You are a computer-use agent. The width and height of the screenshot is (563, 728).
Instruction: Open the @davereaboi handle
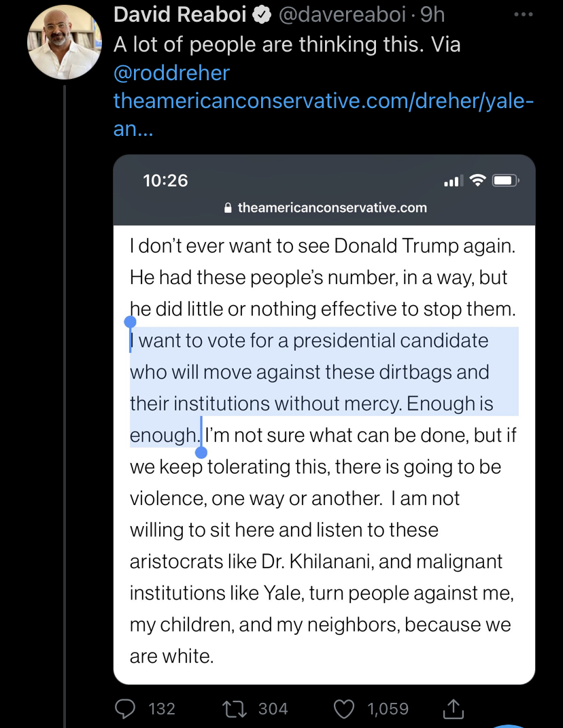coord(342,15)
